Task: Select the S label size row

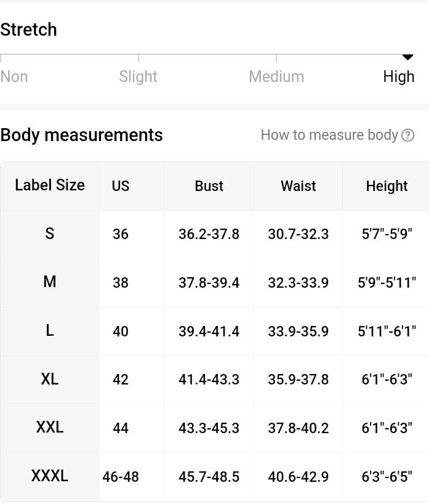Action: coord(50,234)
